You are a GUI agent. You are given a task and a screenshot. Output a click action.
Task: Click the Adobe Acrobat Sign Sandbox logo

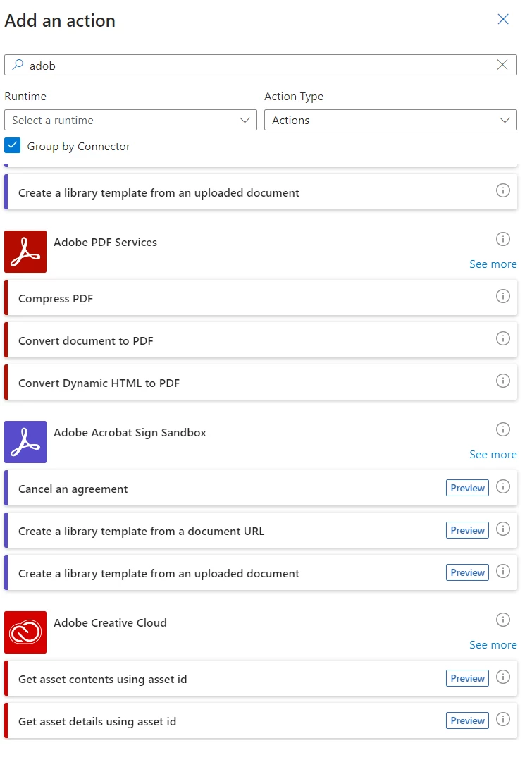coord(25,442)
